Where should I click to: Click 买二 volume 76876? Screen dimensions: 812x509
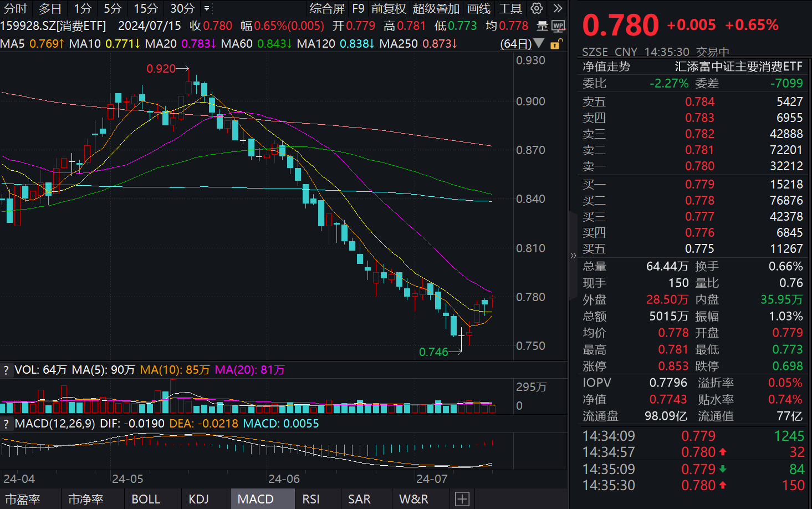[x=786, y=201]
